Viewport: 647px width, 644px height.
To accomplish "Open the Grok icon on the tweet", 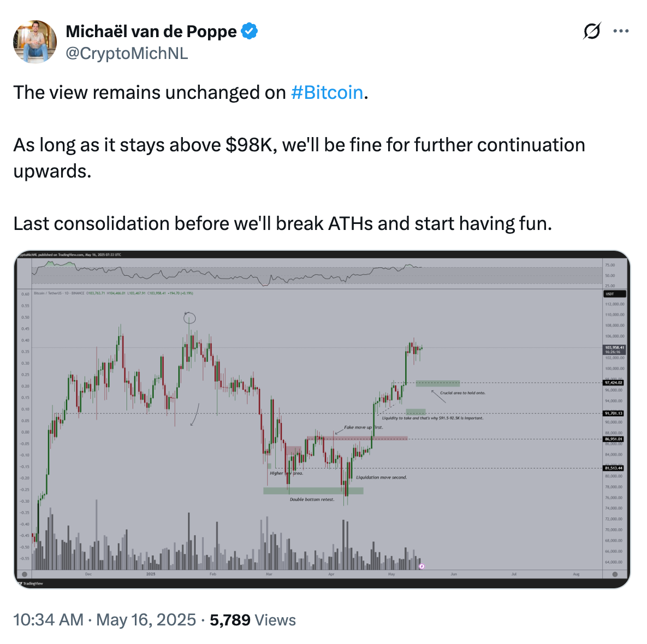I will pos(592,32).
